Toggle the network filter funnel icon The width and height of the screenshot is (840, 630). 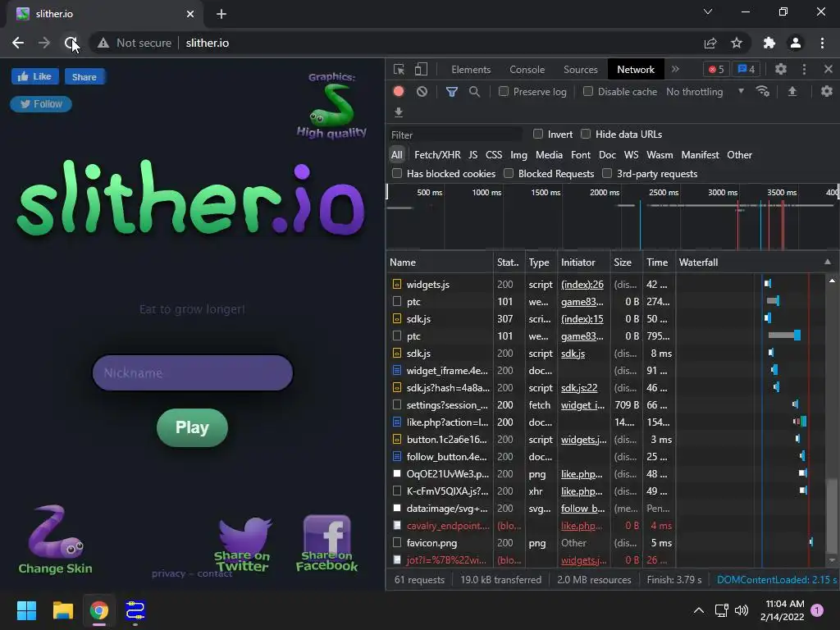click(452, 92)
